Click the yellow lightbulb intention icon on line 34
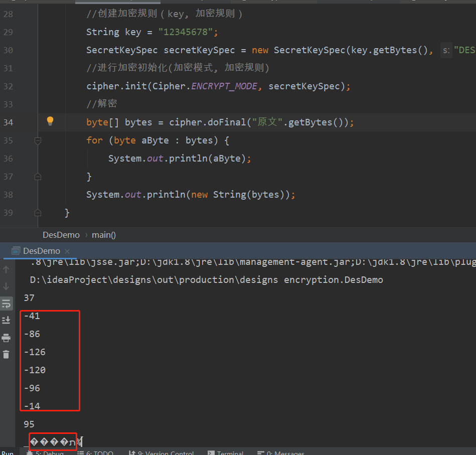 coord(50,121)
